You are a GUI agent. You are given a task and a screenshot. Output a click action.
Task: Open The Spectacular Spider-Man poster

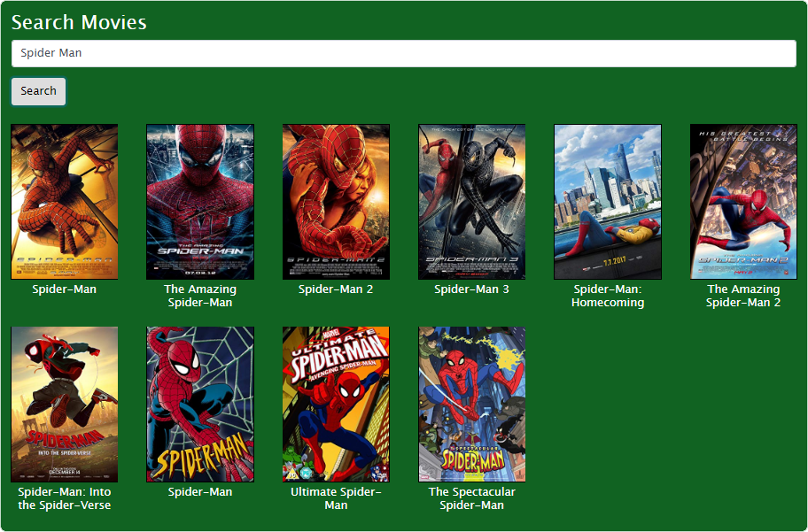[472, 405]
